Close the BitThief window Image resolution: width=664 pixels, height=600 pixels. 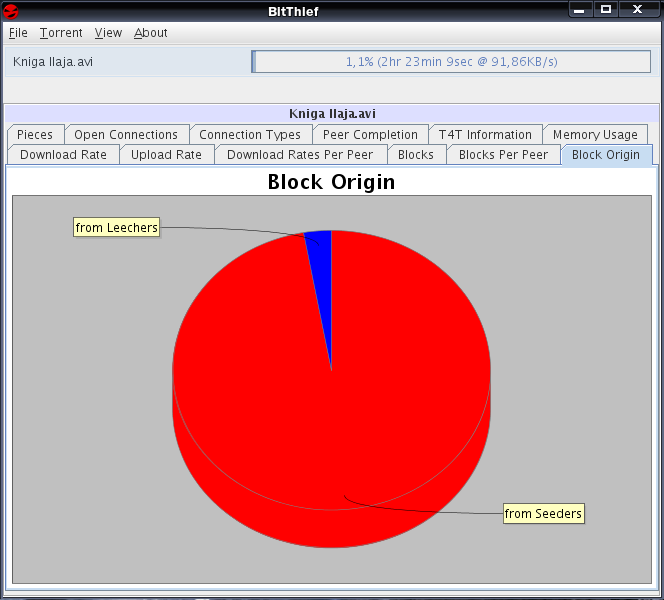(x=637, y=9)
